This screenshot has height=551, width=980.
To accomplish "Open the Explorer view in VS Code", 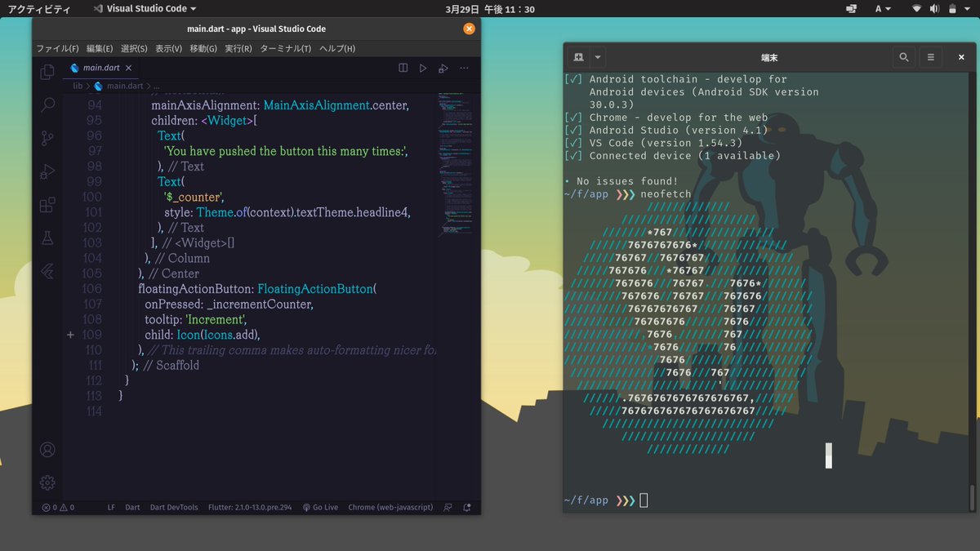I will tap(47, 72).
